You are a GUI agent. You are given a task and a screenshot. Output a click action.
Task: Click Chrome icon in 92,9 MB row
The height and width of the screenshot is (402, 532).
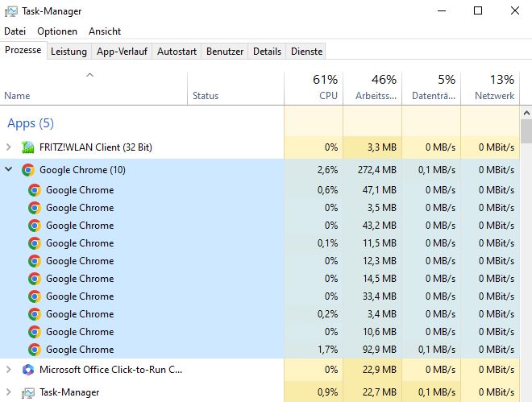35,350
